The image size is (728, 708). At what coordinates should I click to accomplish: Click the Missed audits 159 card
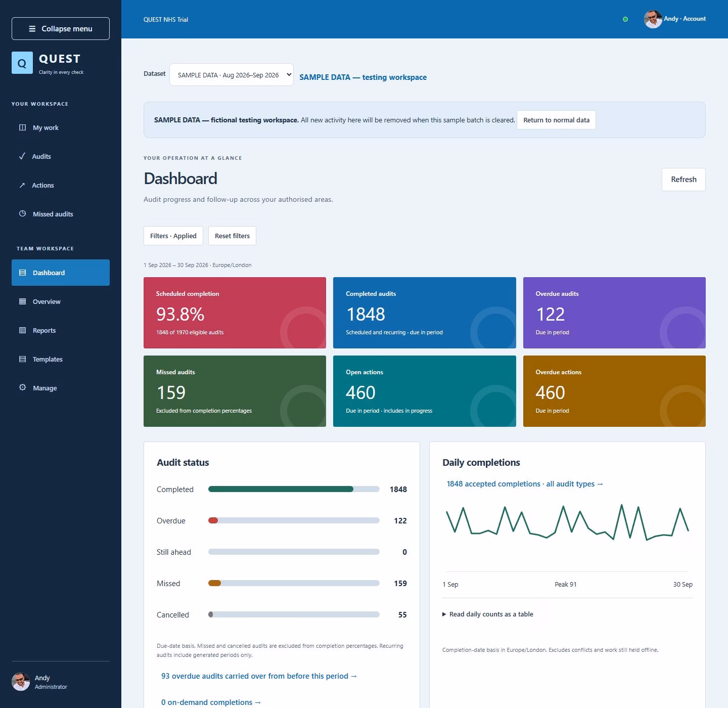tap(235, 391)
